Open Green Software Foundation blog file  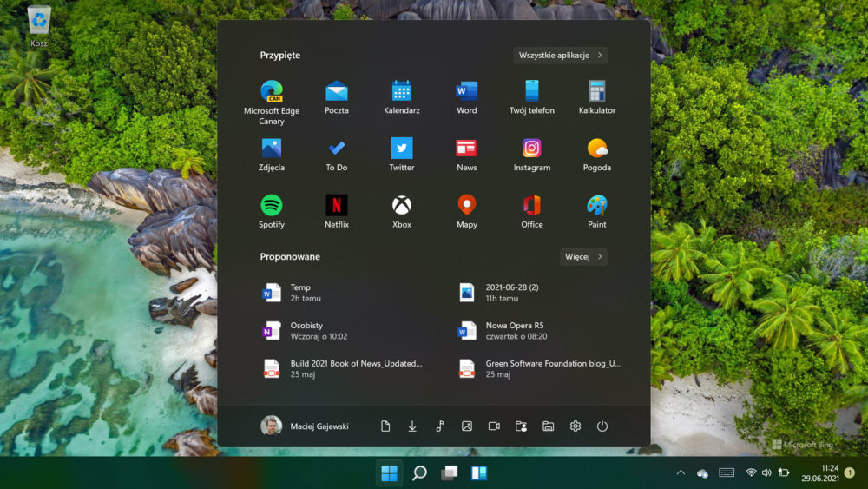tap(538, 368)
